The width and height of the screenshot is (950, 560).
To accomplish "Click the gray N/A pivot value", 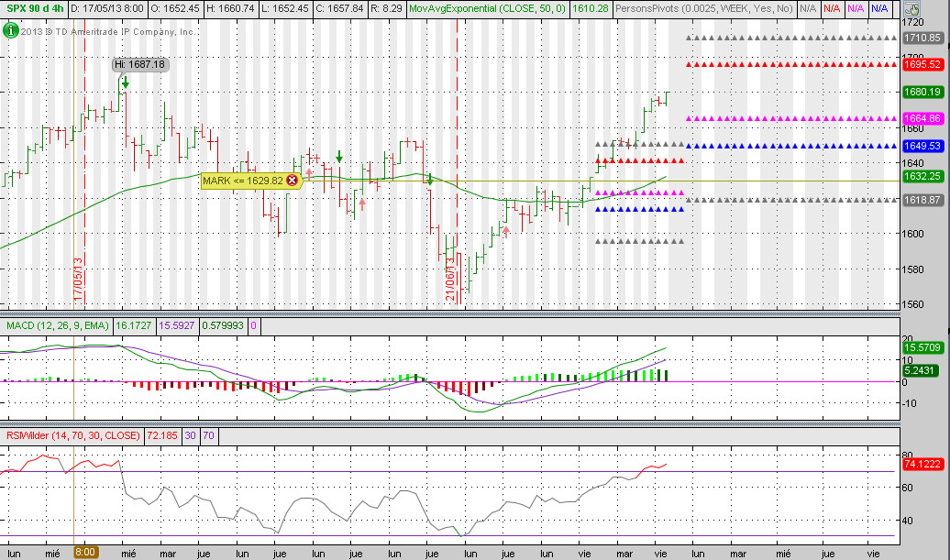I will [x=808, y=8].
